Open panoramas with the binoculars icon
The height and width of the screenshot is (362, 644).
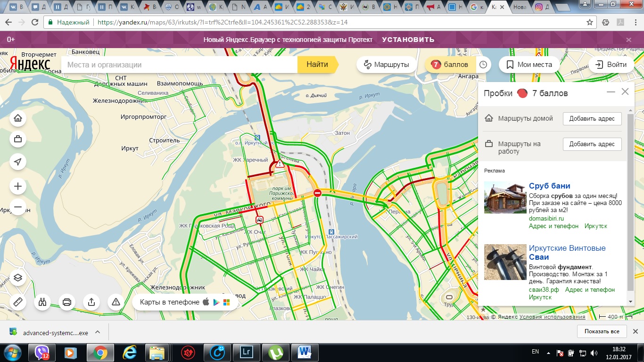point(42,302)
